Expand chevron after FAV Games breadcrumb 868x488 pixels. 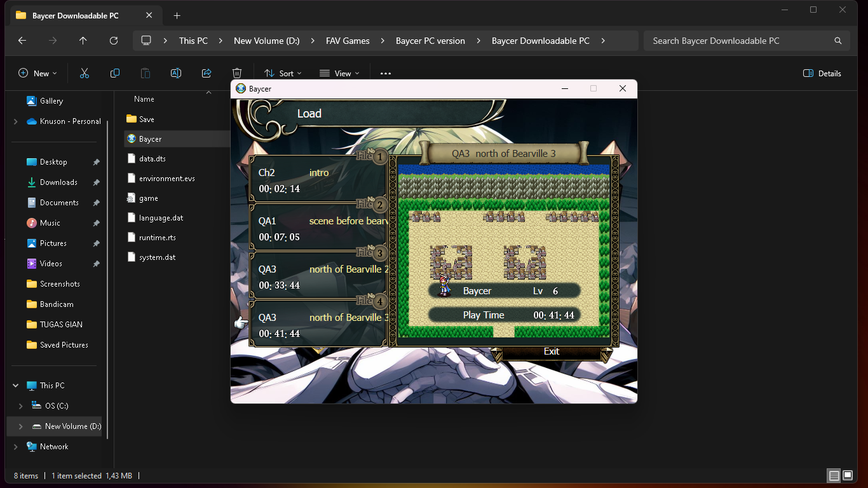[x=383, y=41]
